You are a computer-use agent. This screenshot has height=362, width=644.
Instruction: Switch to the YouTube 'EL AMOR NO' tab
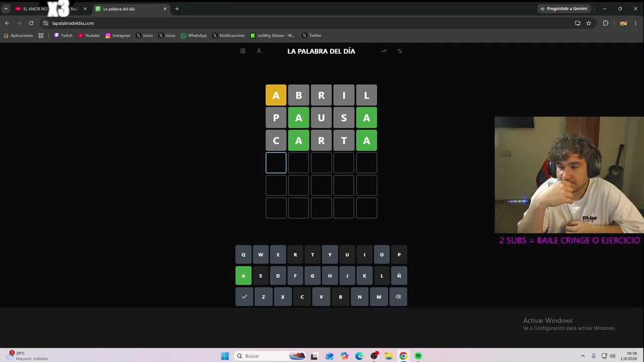click(50, 9)
